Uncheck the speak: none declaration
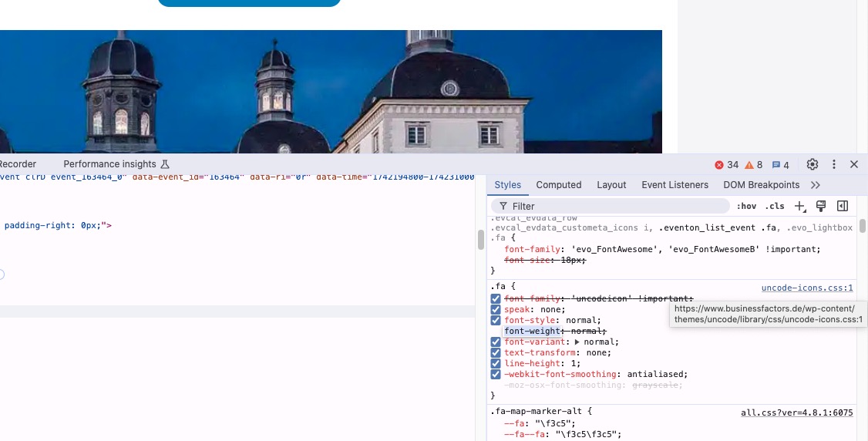Screen dimensions: 868x441 (496, 309)
